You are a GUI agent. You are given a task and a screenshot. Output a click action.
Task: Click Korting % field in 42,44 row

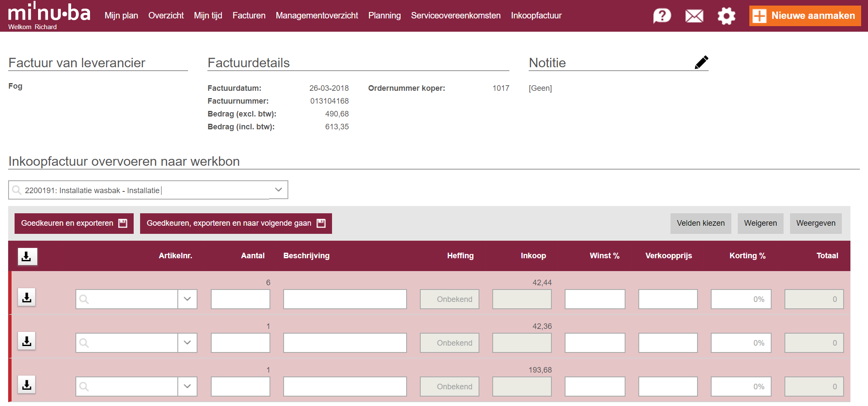pos(741,299)
